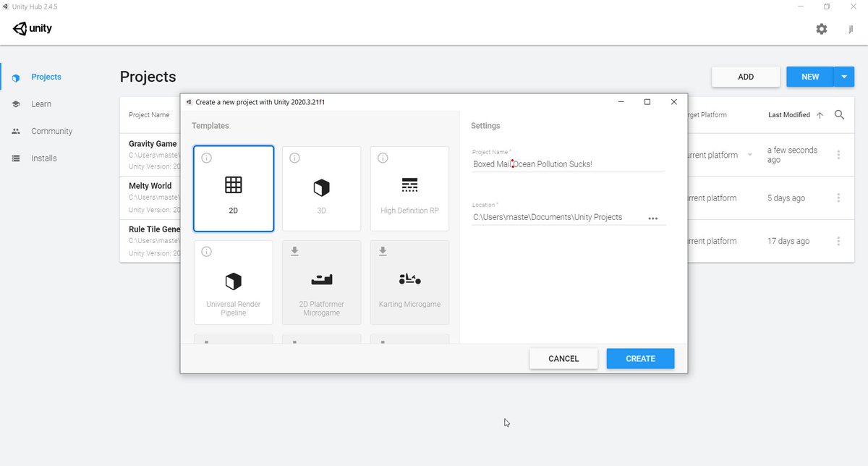Screen dimensions: 868x466
Task: Click the '5 days ago' modified entry
Action: [786, 198]
